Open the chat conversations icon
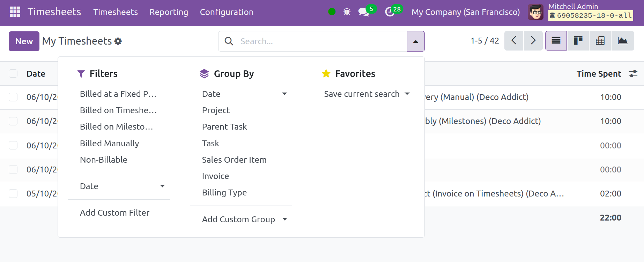 [364, 12]
